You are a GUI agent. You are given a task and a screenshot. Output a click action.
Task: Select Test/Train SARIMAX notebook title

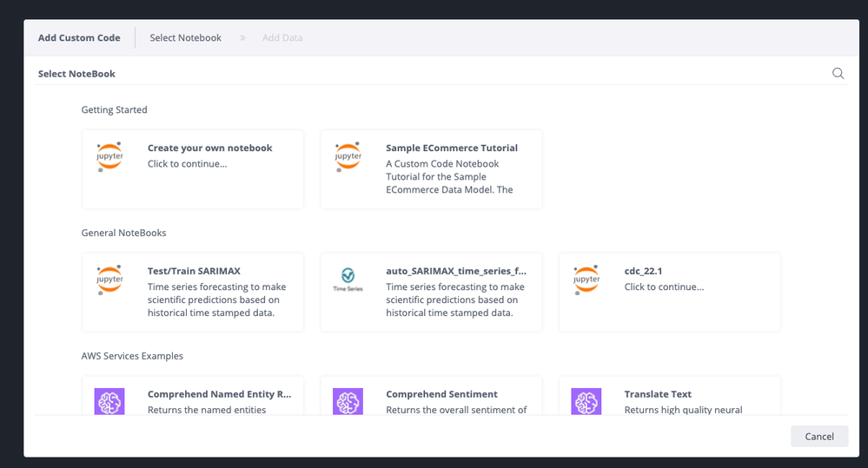click(x=194, y=272)
